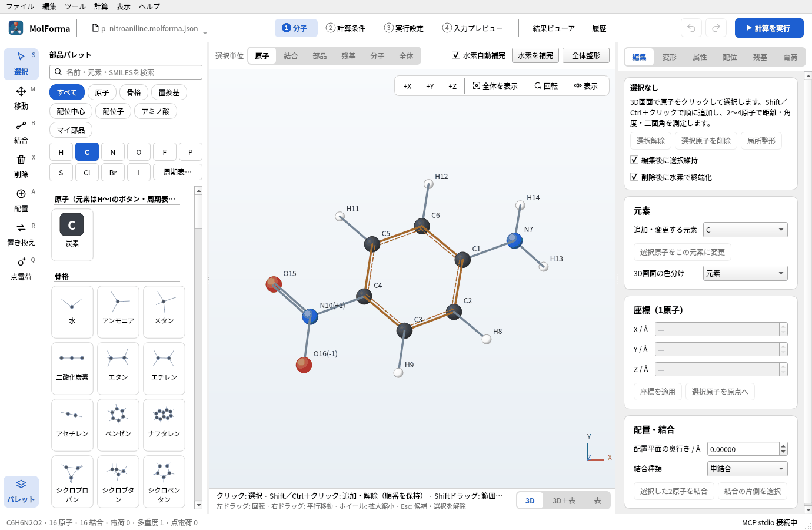Toggle 水素自動補完 checkbox

click(x=456, y=55)
